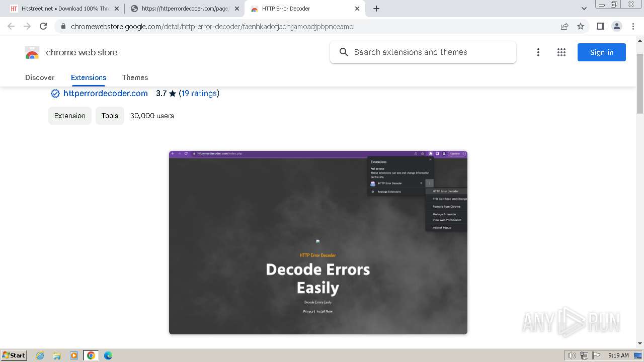The height and width of the screenshot is (362, 644).
Task: Close the HTTP Error Decoder tab
Action: click(x=357, y=9)
